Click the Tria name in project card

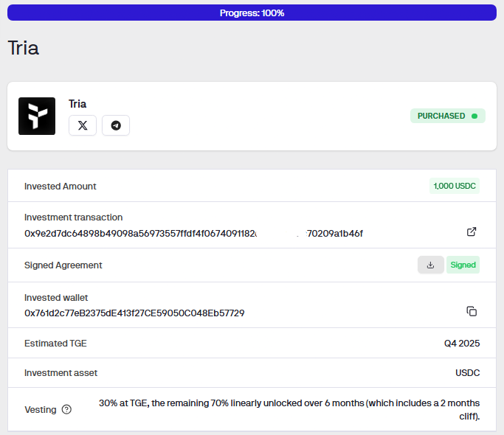(x=77, y=104)
